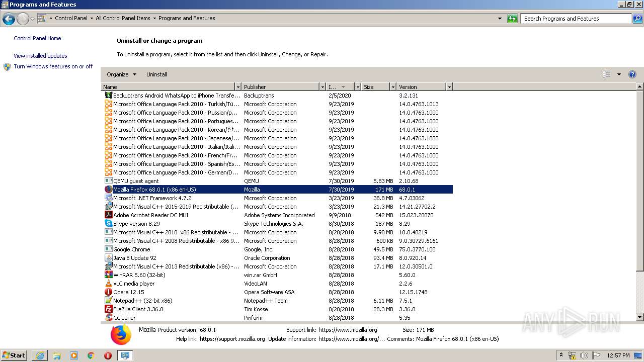Image resolution: width=644 pixels, height=362 pixels.
Task: Click Control Panel in the breadcrumb
Action: (x=71, y=18)
